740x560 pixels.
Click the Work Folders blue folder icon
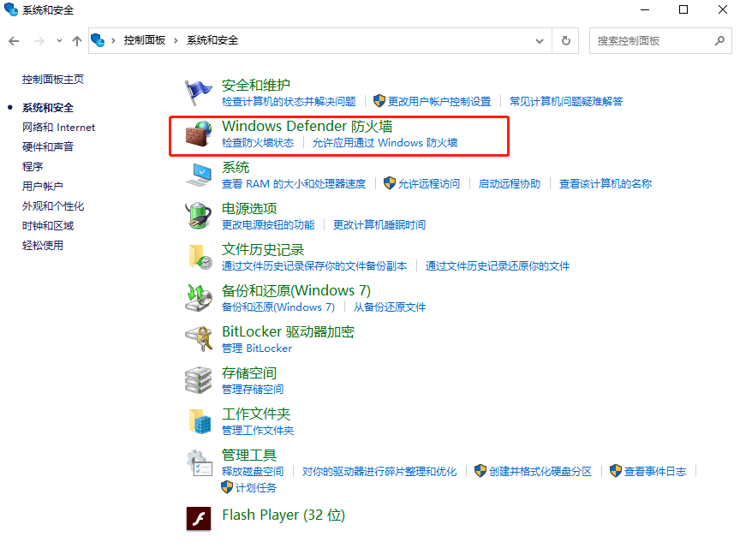click(199, 420)
